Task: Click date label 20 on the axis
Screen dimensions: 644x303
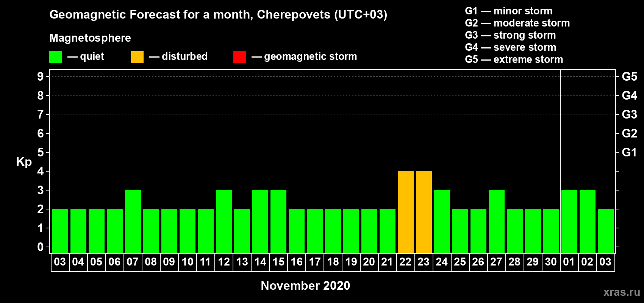Action: (x=369, y=262)
